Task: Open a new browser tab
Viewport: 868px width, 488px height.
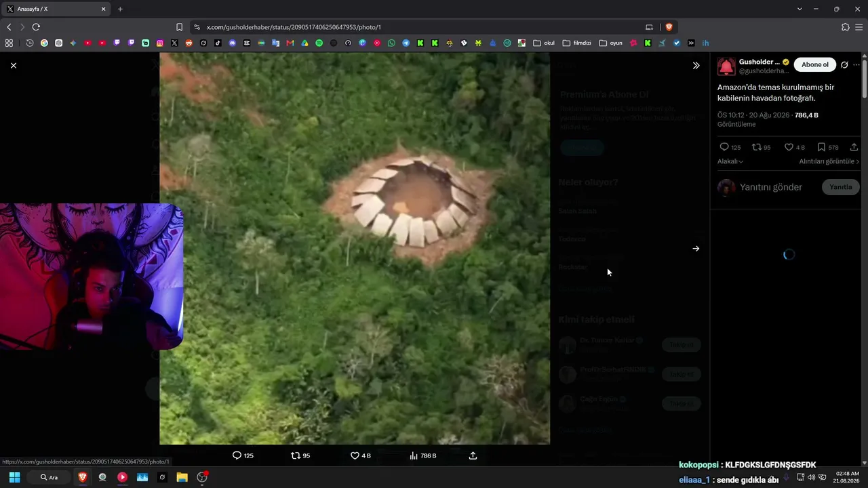Action: (120, 9)
